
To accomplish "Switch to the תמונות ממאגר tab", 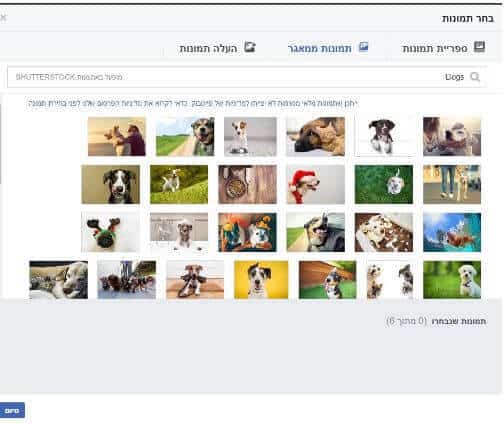I will [328, 48].
